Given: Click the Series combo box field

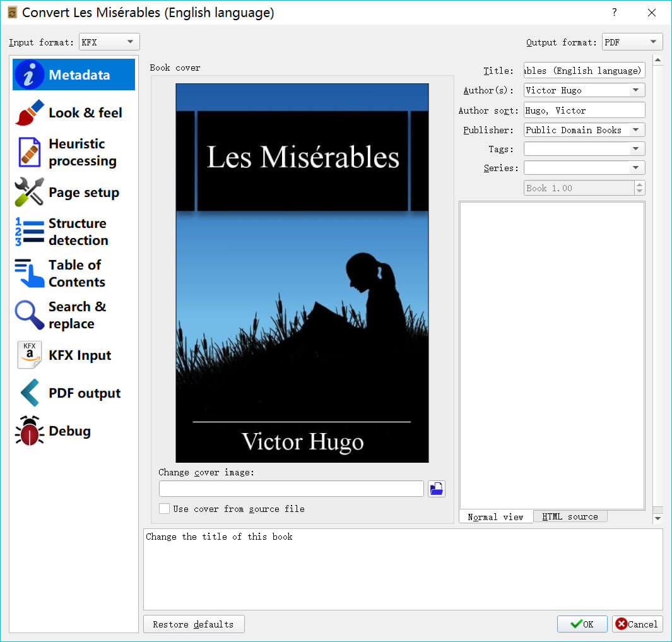Looking at the screenshot, I should tap(584, 168).
